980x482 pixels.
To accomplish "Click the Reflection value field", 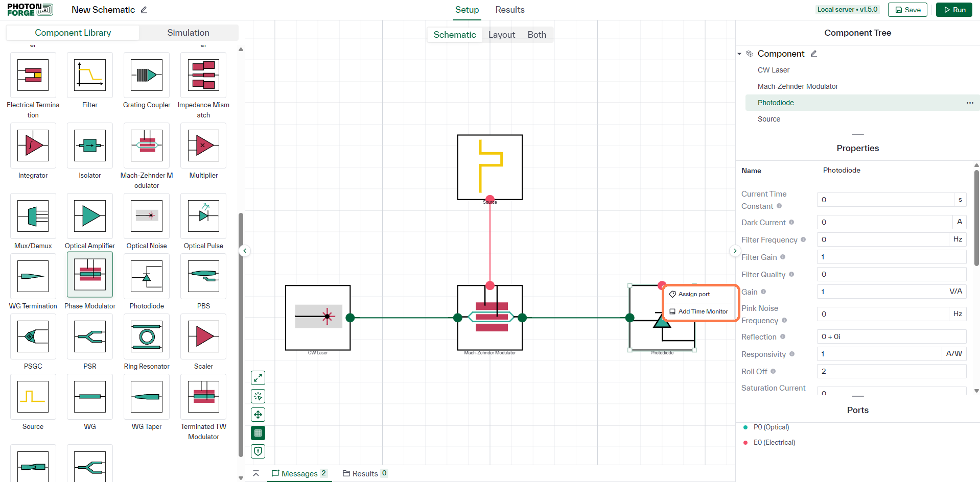I will point(892,336).
